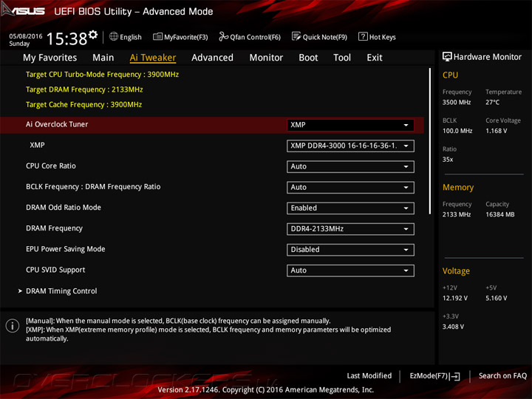Open the DRAM Frequency dropdown
The height and width of the screenshot is (399, 532).
350,229
